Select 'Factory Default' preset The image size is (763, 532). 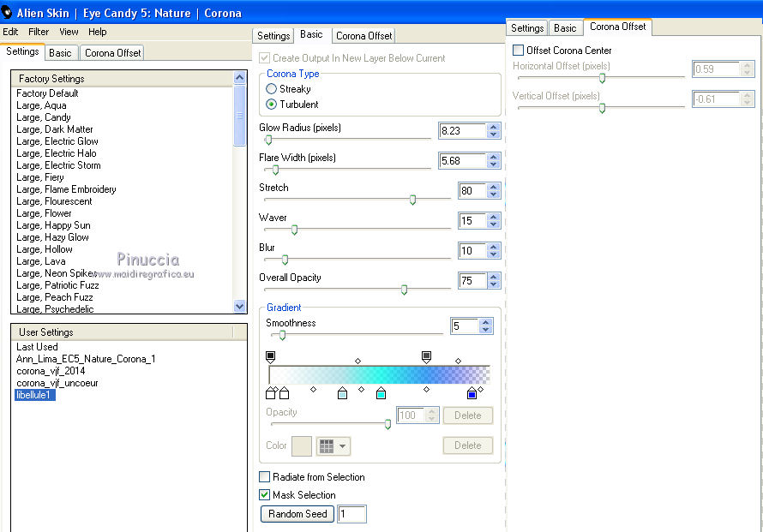47,93
